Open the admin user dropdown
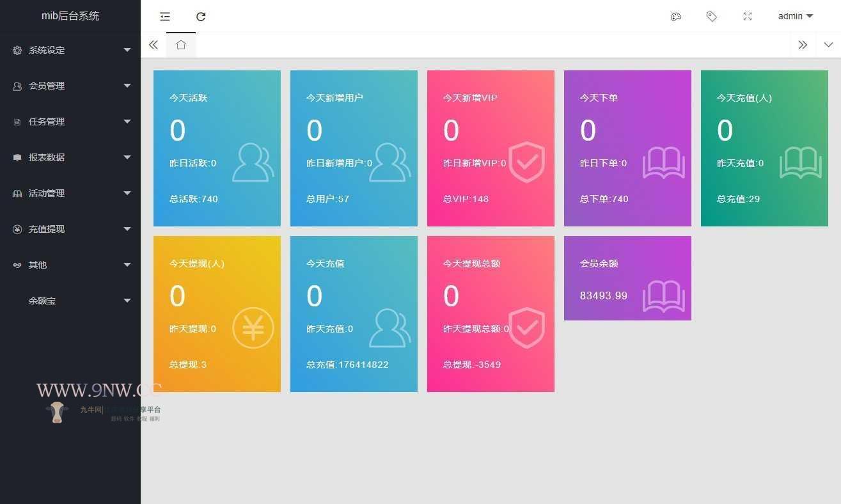Image resolution: width=841 pixels, height=504 pixels. tap(796, 17)
